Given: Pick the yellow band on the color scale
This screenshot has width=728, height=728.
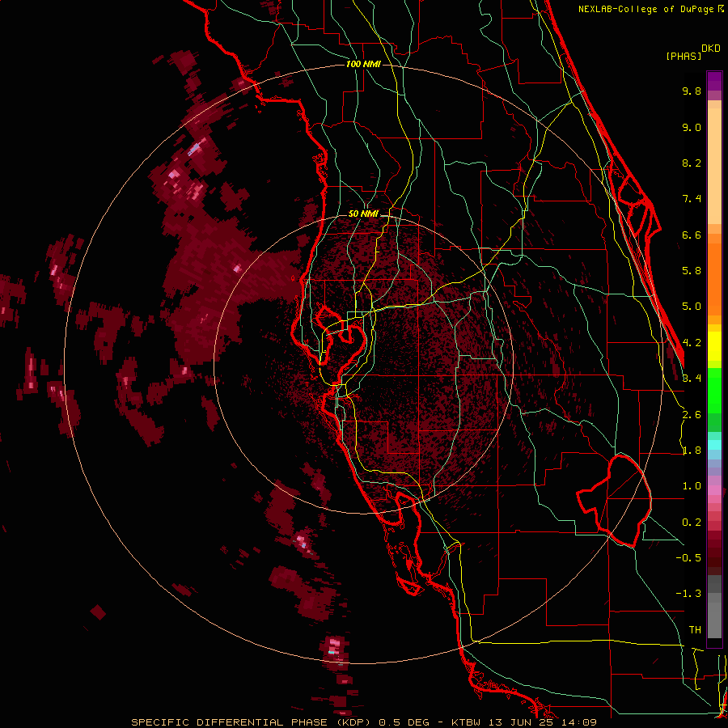Looking at the screenshot, I should pyautogui.click(x=714, y=346).
